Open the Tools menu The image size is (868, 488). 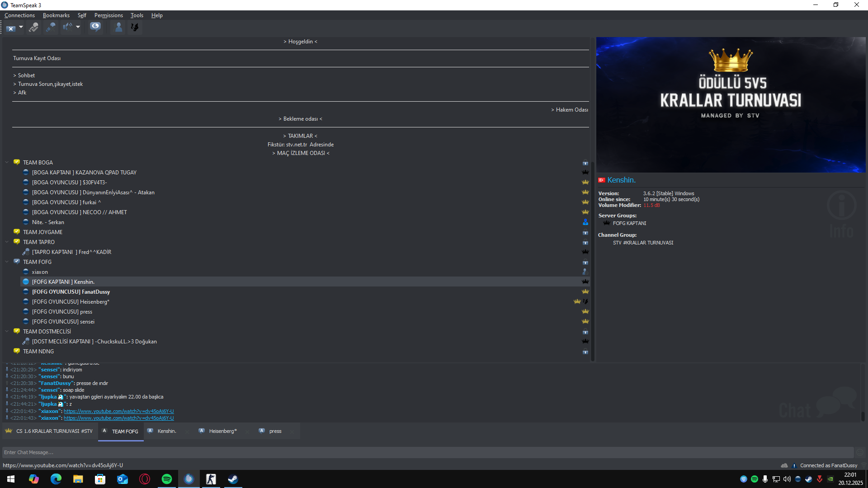pyautogui.click(x=137, y=15)
